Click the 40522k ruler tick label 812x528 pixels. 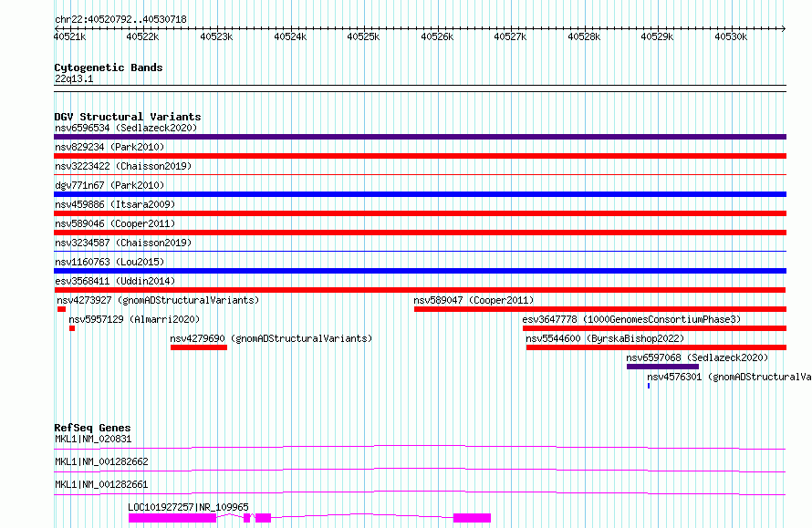143,36
